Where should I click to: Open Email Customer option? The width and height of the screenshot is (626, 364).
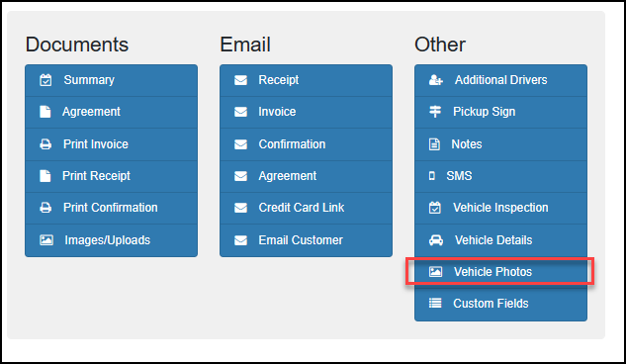[306, 240]
